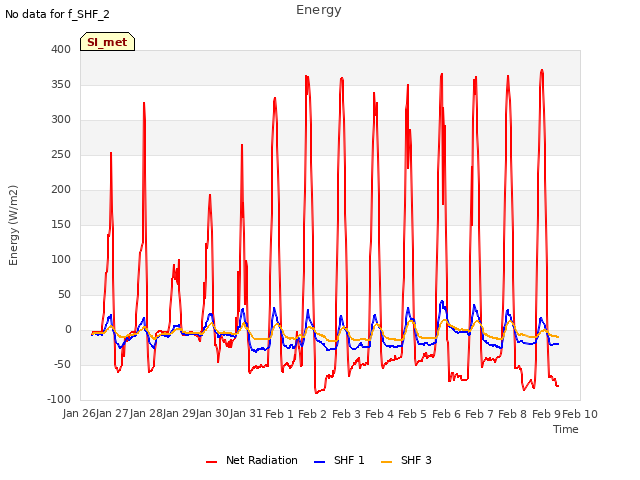Click the 0 y-axis tick label
This screenshot has height=480, width=640.
pyautogui.click(x=68, y=329)
